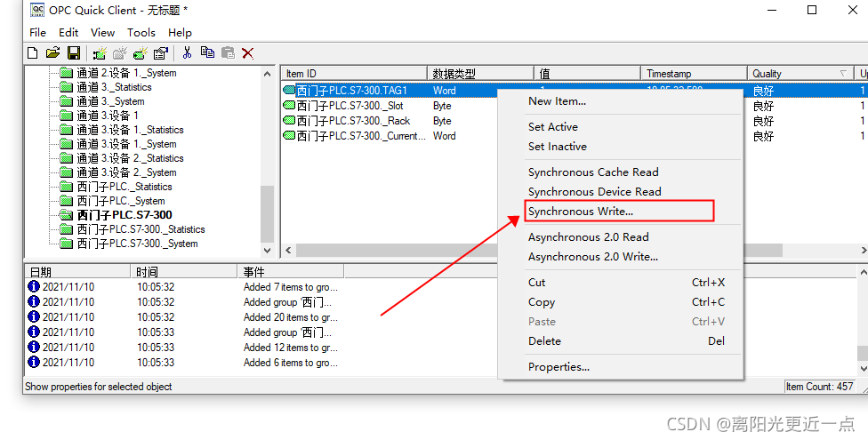Image resolution: width=868 pixels, height=440 pixels.
Task: Choose New Item... from the context menu
Action: point(620,101)
